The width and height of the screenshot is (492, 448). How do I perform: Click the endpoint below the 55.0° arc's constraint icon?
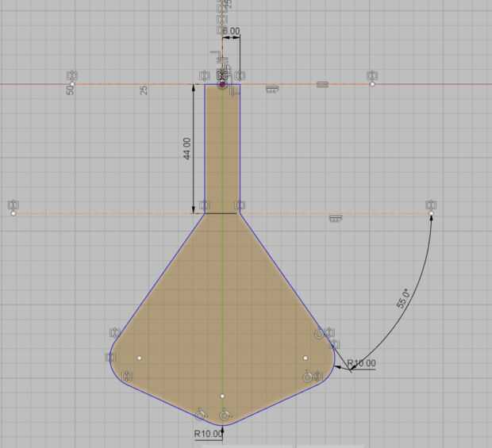click(x=432, y=213)
